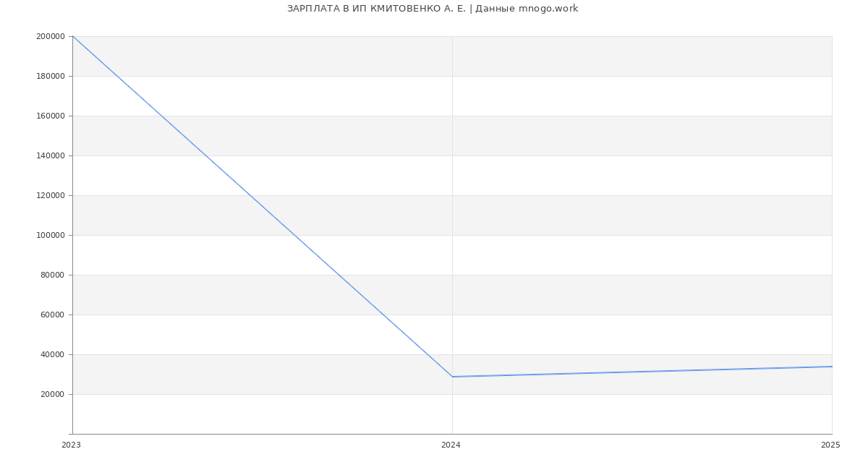Click the 200000 y-axis label

tap(50, 36)
